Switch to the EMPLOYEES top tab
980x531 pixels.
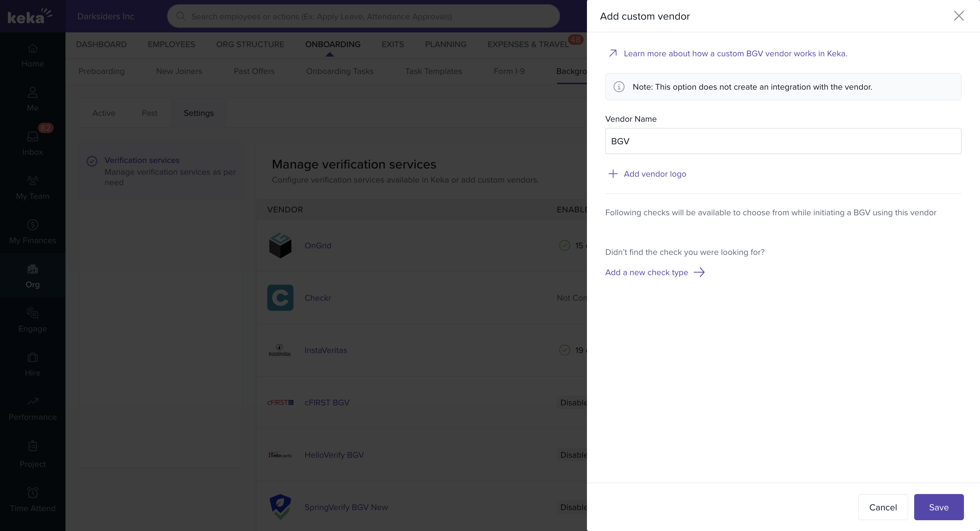(x=171, y=44)
